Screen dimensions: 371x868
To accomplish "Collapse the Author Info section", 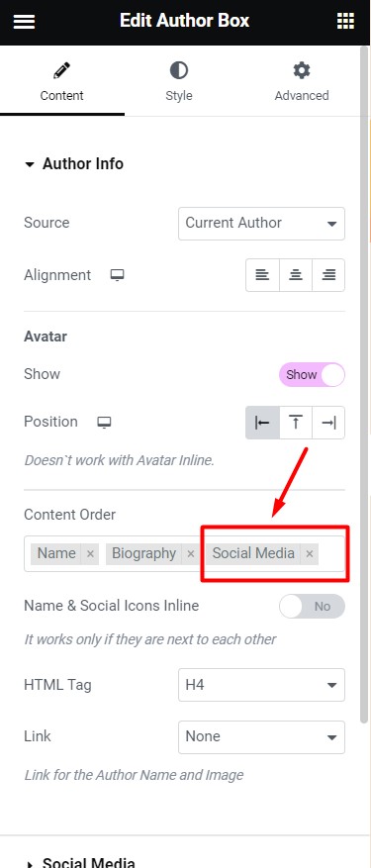I will pyautogui.click(x=73, y=164).
